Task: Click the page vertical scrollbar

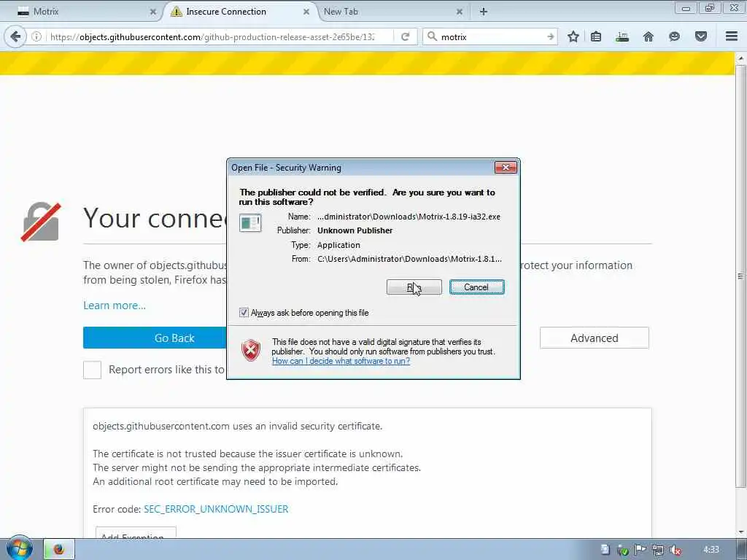Action: [740, 276]
